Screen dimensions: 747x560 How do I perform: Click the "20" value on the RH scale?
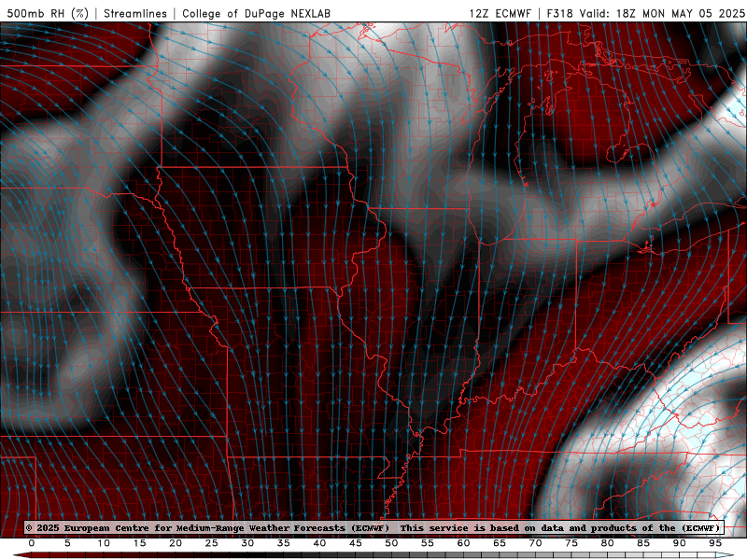pyautogui.click(x=176, y=543)
